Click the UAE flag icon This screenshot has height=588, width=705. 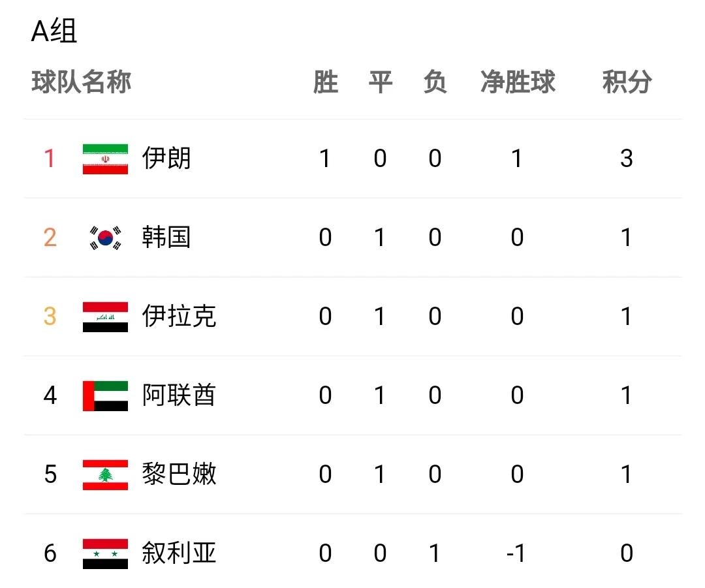click(105, 396)
